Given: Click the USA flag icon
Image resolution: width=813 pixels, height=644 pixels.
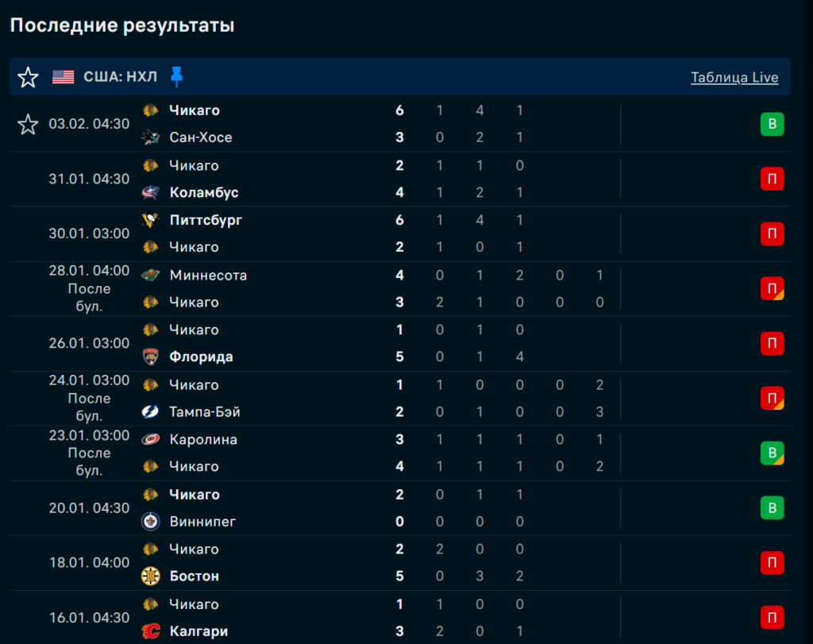Looking at the screenshot, I should [x=64, y=77].
